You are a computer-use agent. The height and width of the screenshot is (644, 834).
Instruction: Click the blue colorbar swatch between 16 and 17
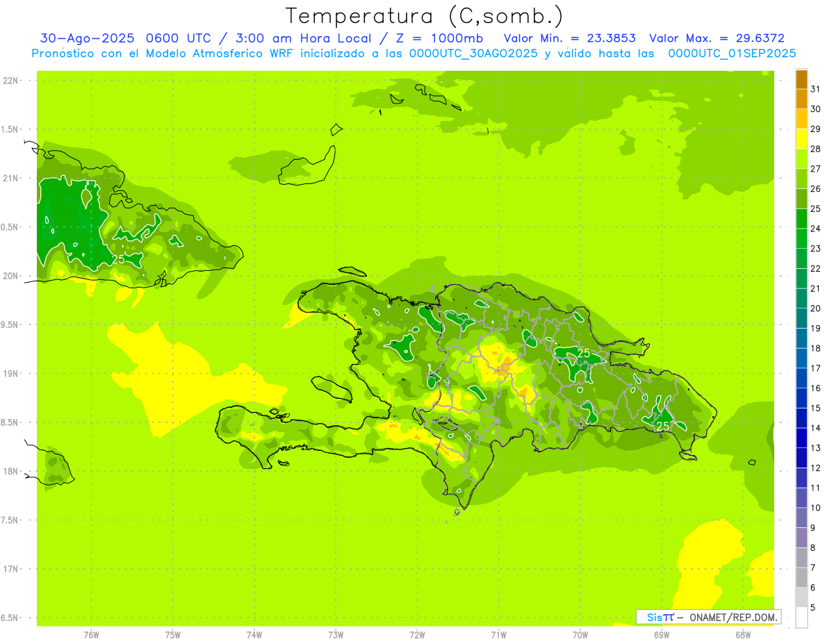801,379
